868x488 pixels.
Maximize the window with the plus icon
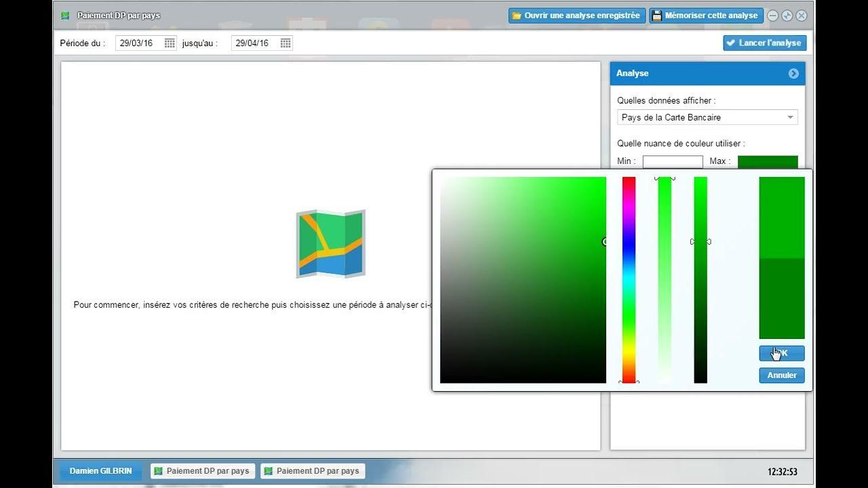pyautogui.click(x=787, y=16)
